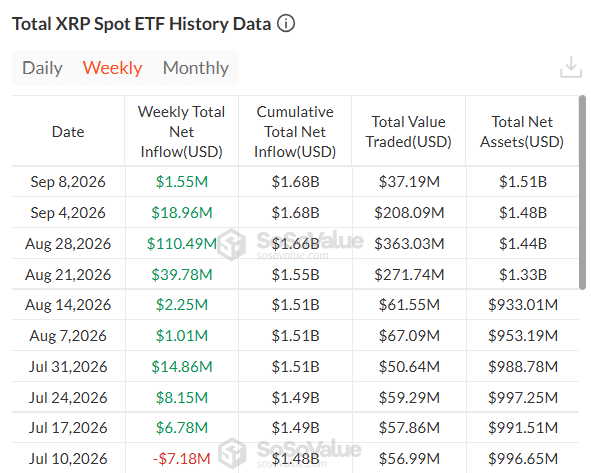This screenshot has width=591, height=473.
Task: Click the $37.19M value traded cell
Action: coord(409,182)
